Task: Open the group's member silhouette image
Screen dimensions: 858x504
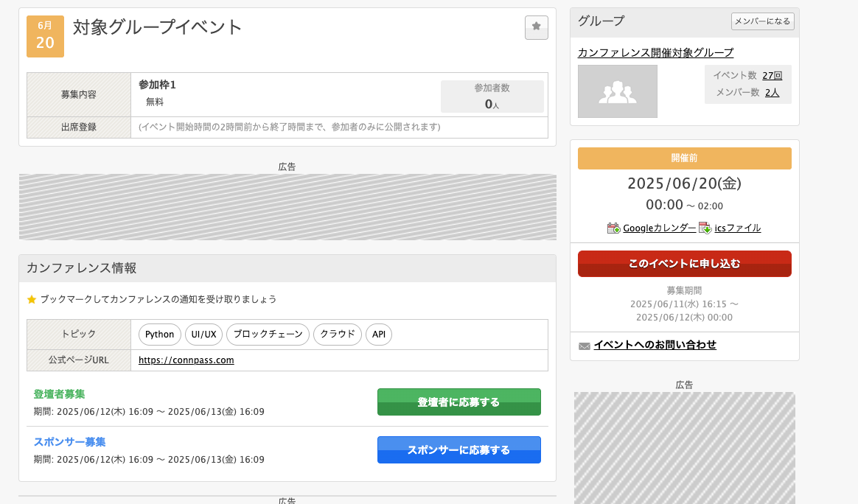Action: tap(617, 91)
